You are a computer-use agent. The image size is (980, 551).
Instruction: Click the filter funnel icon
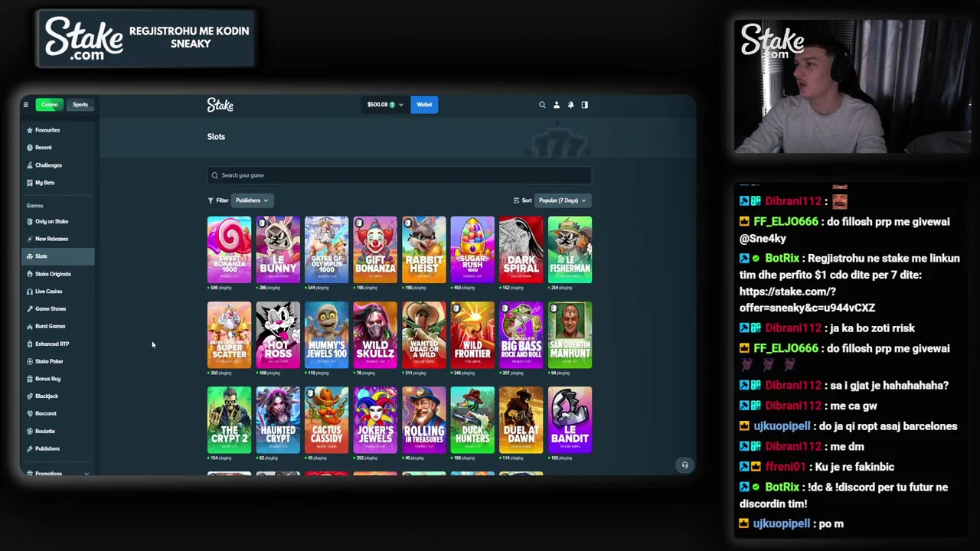[211, 201]
